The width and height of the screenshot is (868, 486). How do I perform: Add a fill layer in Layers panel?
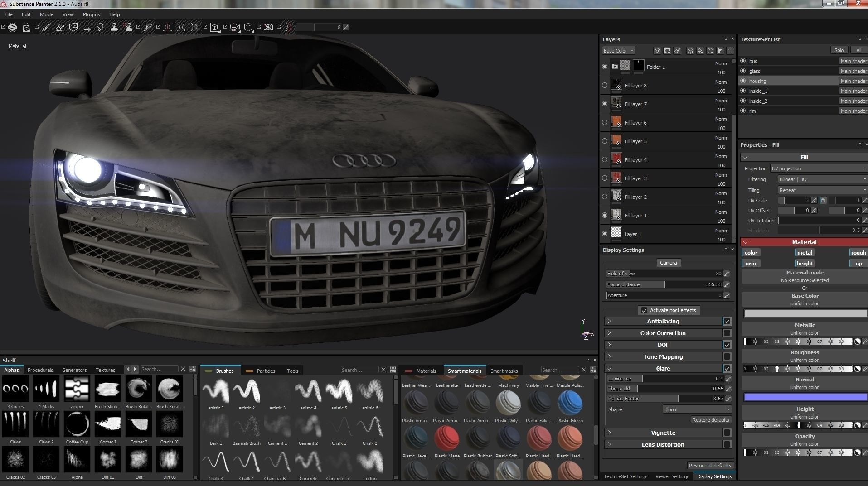[700, 51]
